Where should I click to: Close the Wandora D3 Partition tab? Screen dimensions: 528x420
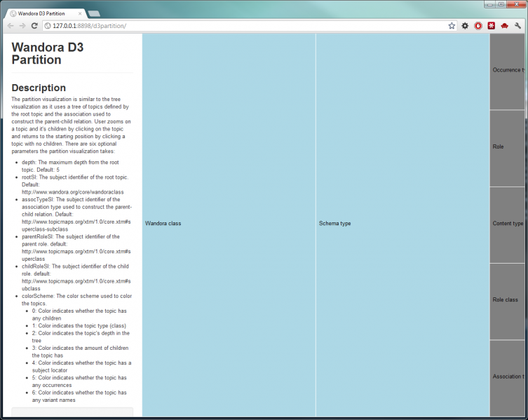[79, 13]
